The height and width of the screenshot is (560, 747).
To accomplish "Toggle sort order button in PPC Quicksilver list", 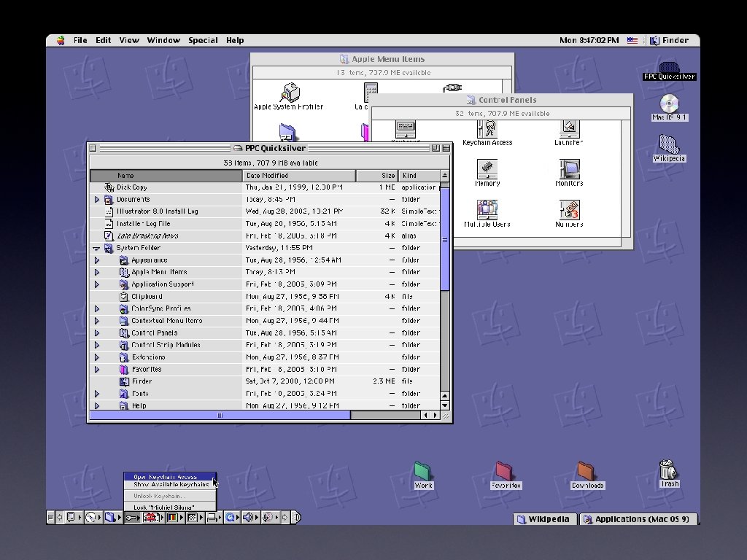I will 445,176.
